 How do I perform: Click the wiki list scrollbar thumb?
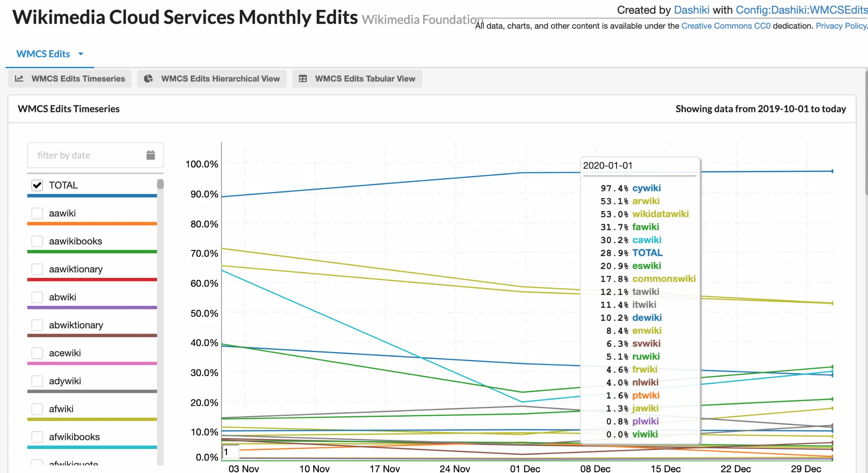click(x=160, y=184)
